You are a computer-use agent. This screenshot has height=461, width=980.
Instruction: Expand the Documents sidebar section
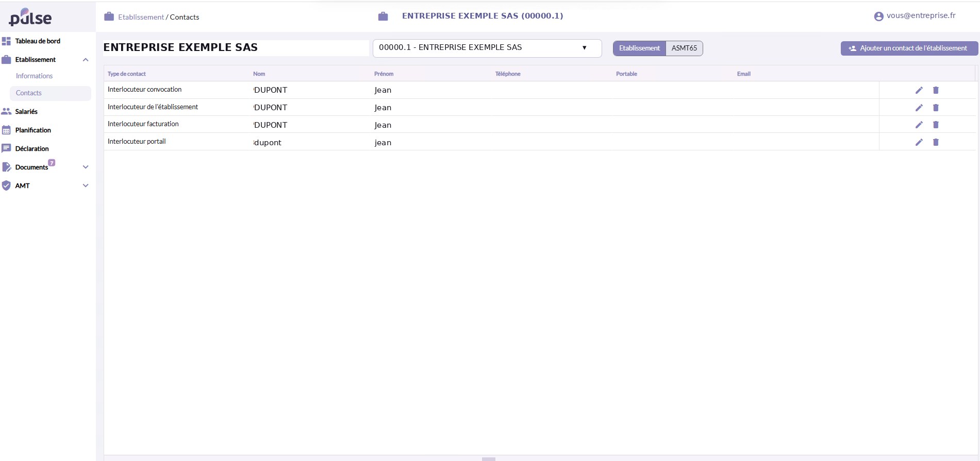(86, 167)
